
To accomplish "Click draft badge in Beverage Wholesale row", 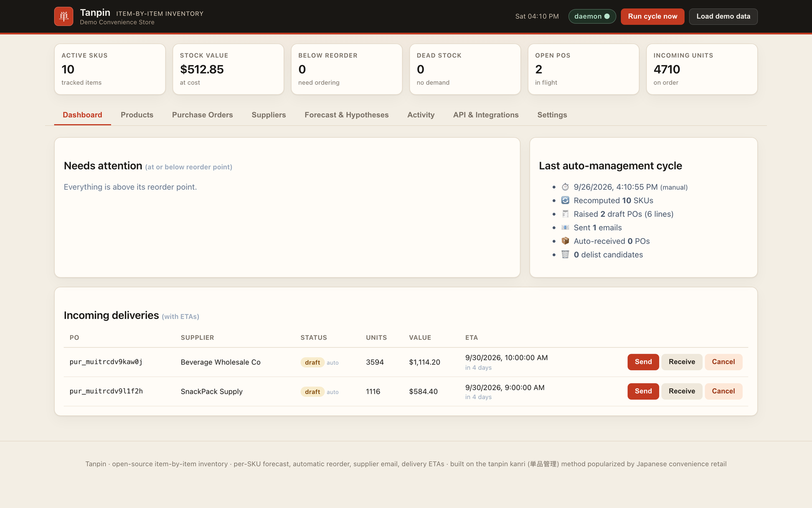I will [x=312, y=362].
